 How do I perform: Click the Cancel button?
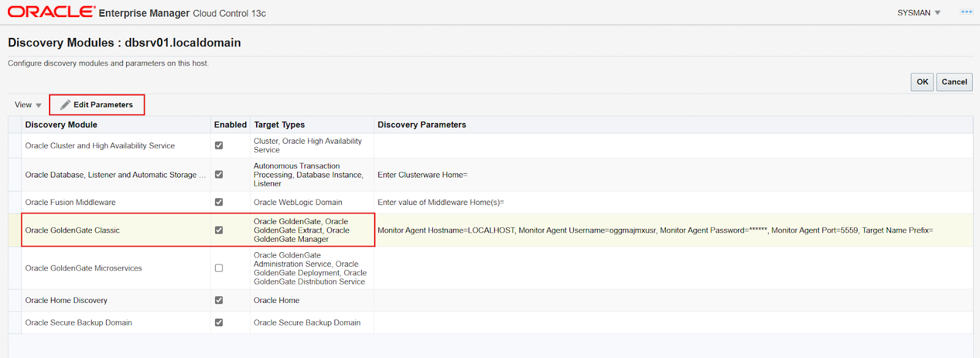tap(954, 82)
